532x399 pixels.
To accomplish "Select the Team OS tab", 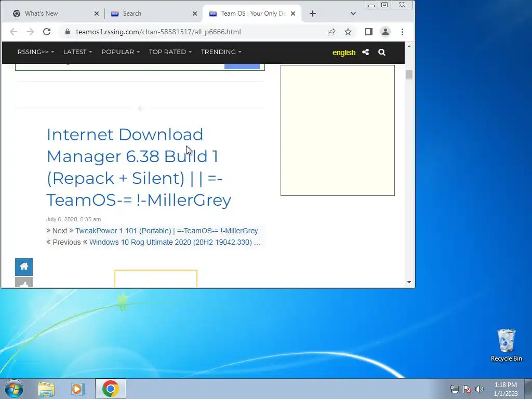I will pyautogui.click(x=253, y=14).
